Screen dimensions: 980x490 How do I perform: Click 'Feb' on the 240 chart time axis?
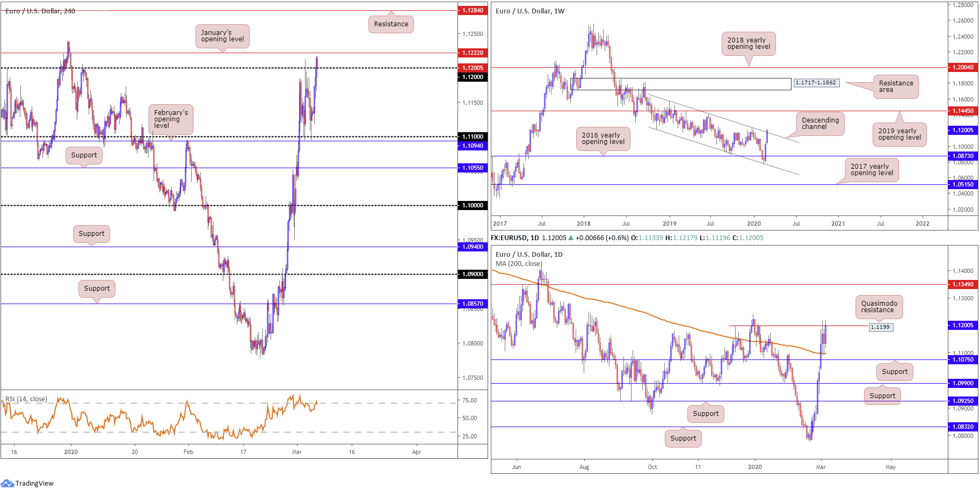pos(188,452)
